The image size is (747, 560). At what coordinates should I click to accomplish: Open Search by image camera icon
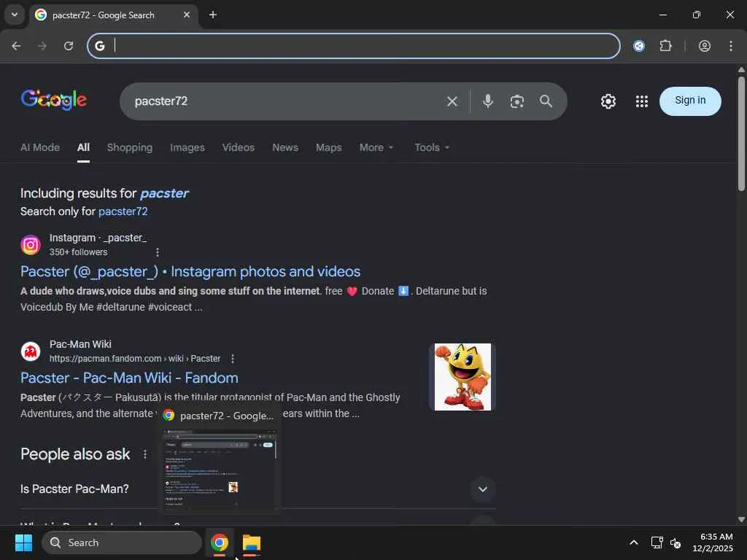tap(517, 101)
